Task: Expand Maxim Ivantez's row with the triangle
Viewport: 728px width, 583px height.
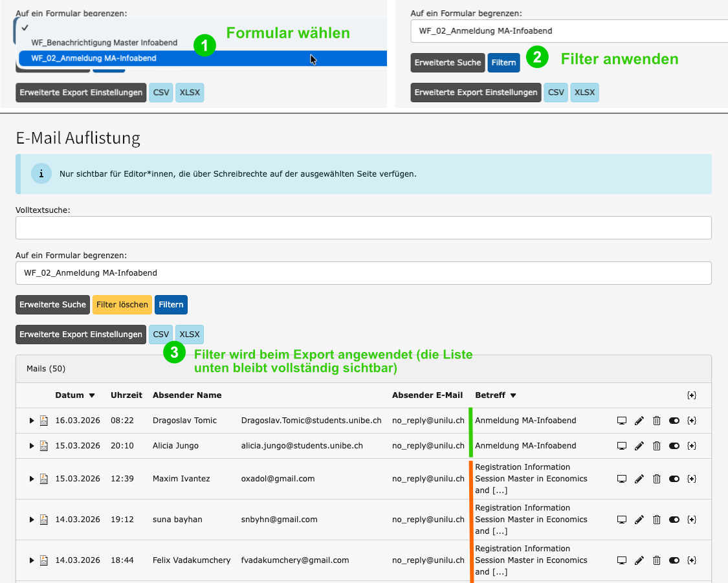Action: point(32,479)
